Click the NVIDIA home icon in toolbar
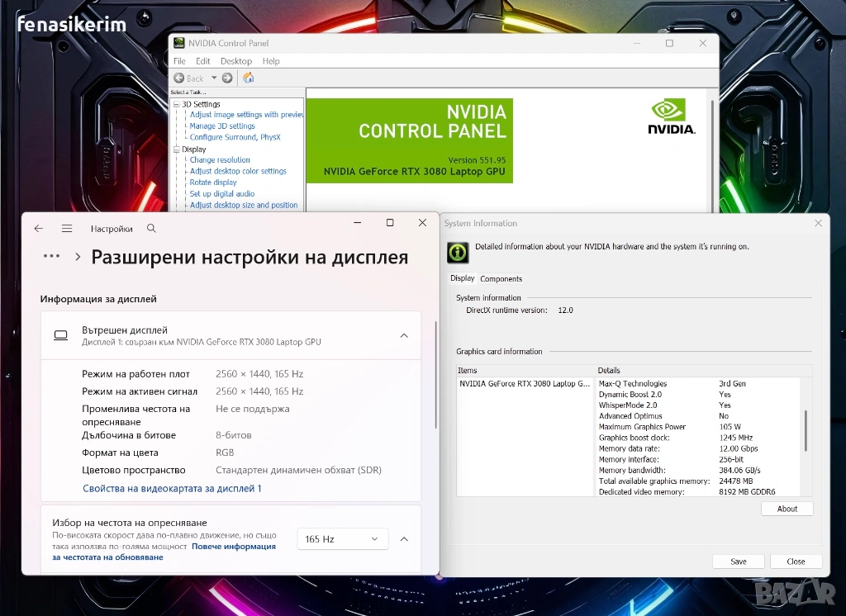 coord(248,78)
